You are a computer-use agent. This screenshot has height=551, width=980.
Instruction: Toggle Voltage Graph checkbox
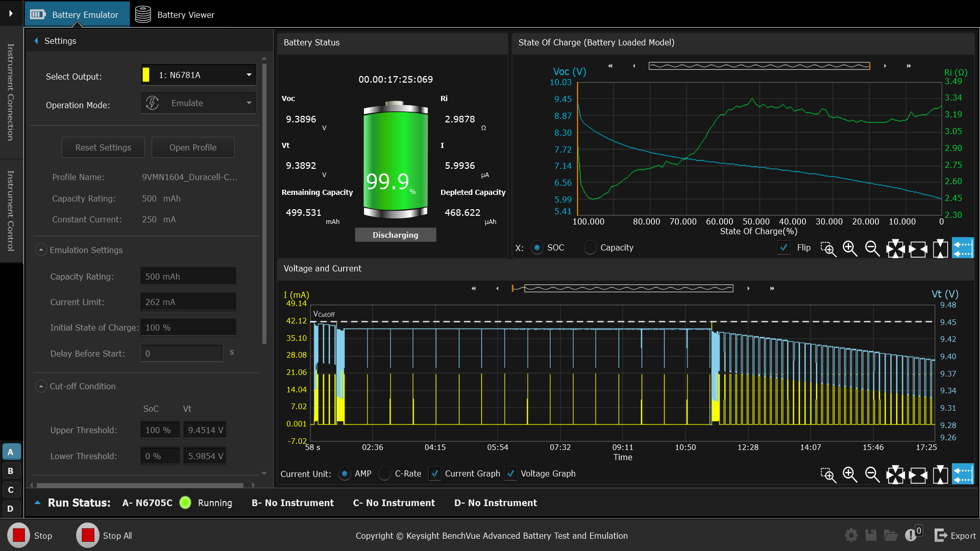coord(510,474)
